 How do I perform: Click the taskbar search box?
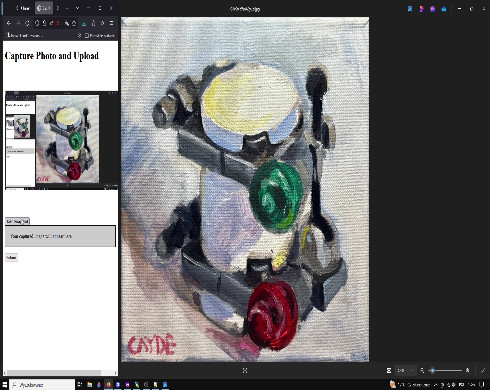[x=42, y=385]
